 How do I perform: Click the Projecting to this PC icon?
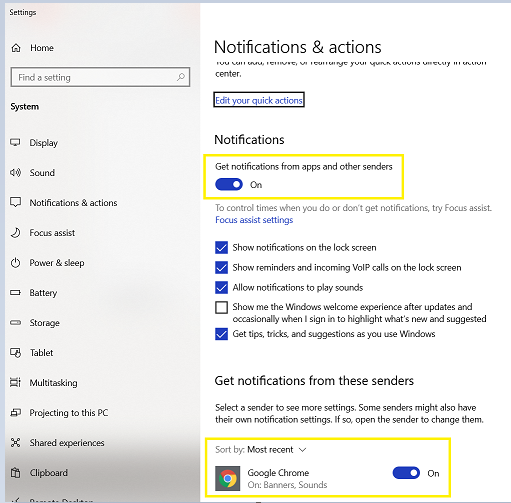point(15,413)
